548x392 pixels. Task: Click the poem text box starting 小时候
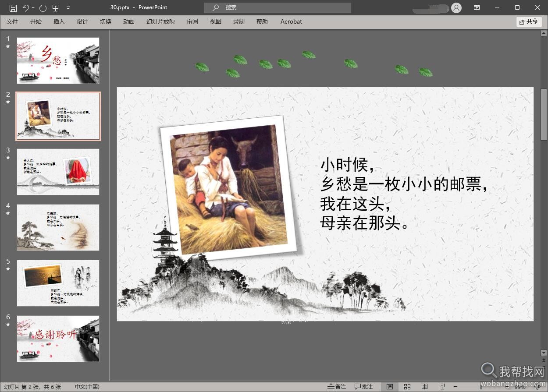click(x=404, y=194)
